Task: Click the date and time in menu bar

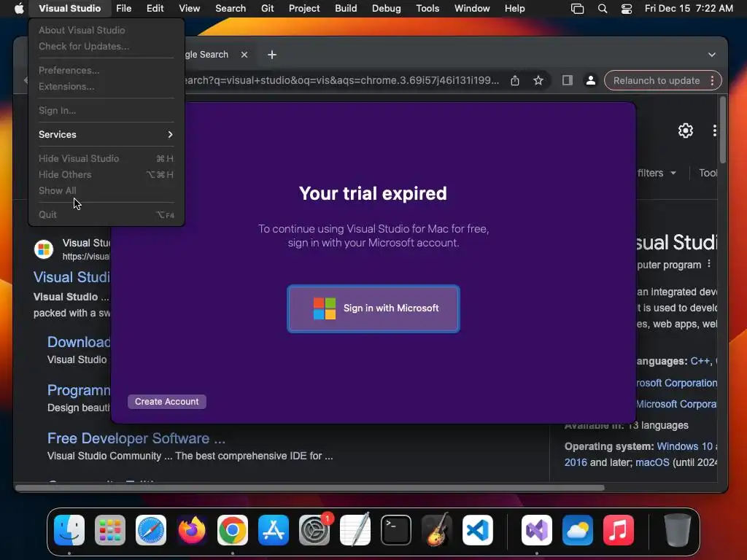Action: coord(689,8)
